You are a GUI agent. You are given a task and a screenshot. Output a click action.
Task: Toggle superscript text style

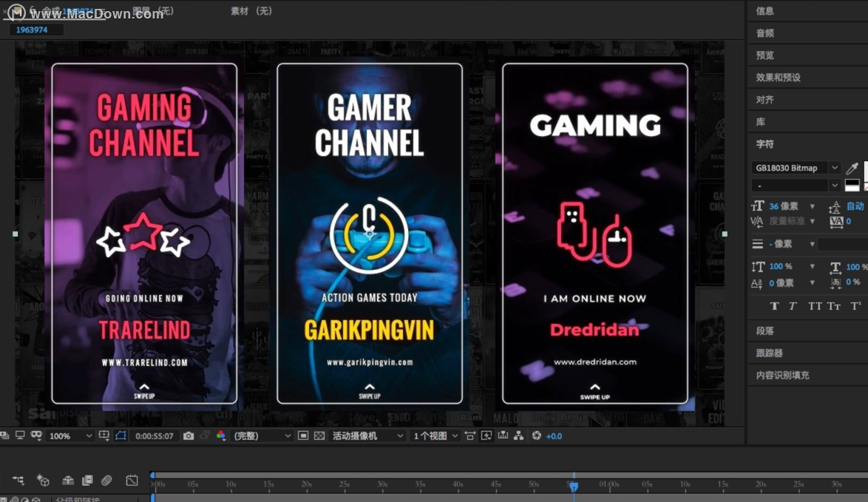855,306
